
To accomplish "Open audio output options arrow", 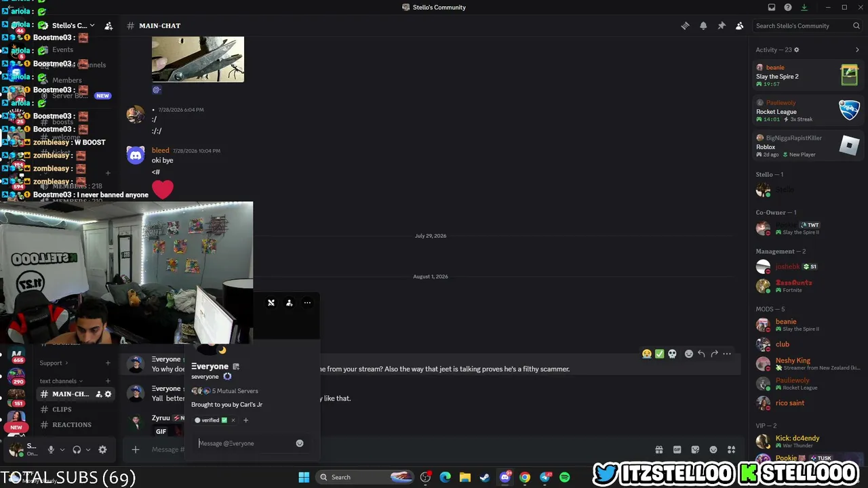I will [x=88, y=449].
